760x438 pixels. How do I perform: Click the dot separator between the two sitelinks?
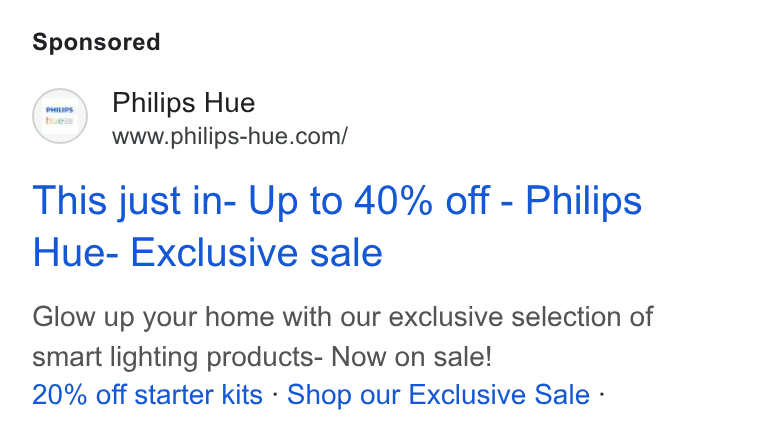click(275, 394)
